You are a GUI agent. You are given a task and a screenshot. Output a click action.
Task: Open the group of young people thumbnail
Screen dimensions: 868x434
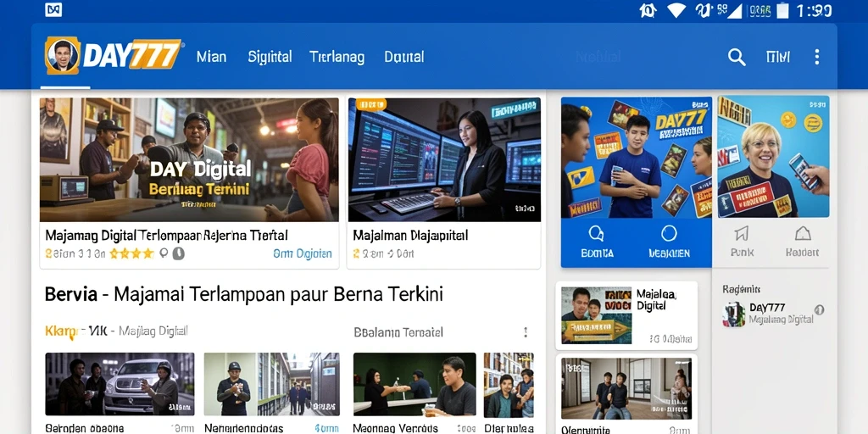tap(509, 384)
